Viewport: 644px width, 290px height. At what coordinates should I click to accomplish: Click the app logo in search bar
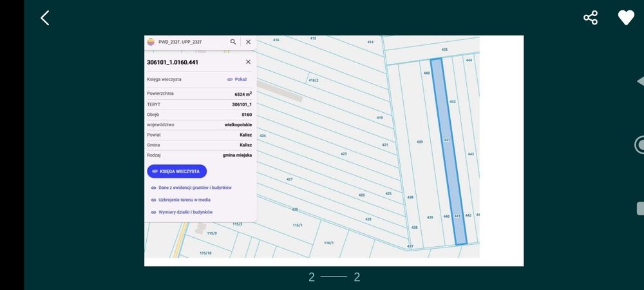(151, 42)
